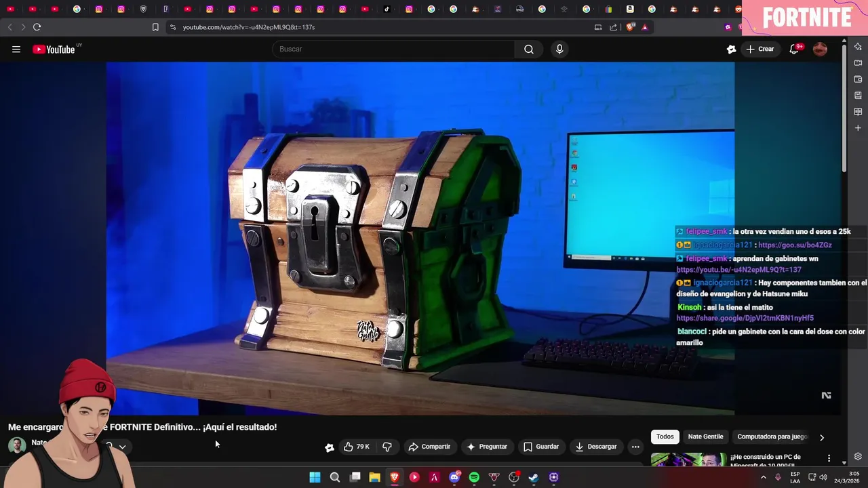Open the Windows Start menu

click(x=315, y=477)
